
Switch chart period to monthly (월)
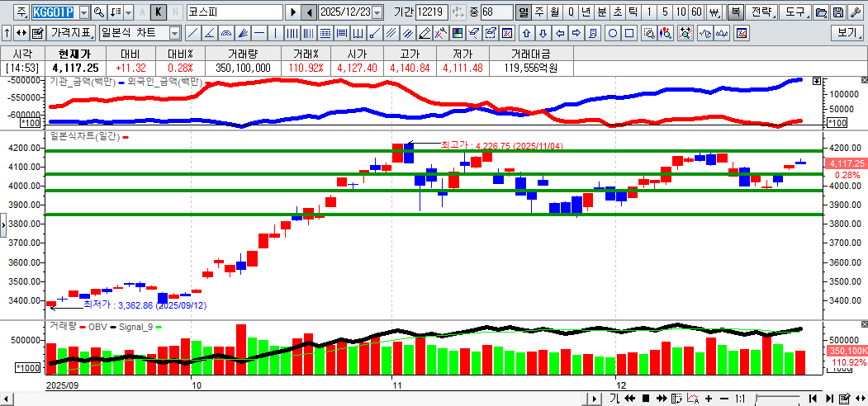coord(554,12)
